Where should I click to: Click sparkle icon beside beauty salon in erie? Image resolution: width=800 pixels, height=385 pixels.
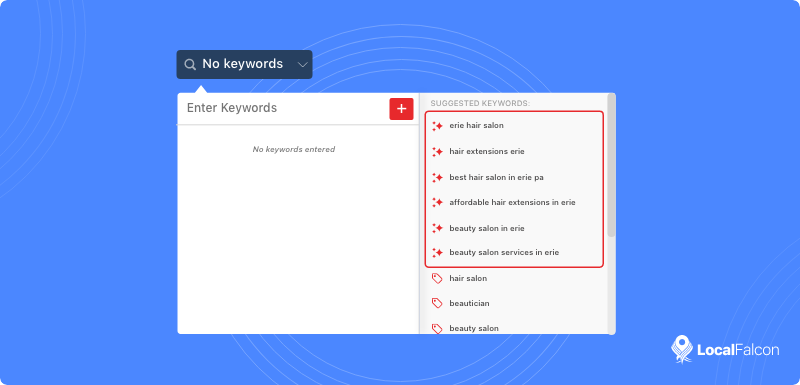(x=437, y=228)
